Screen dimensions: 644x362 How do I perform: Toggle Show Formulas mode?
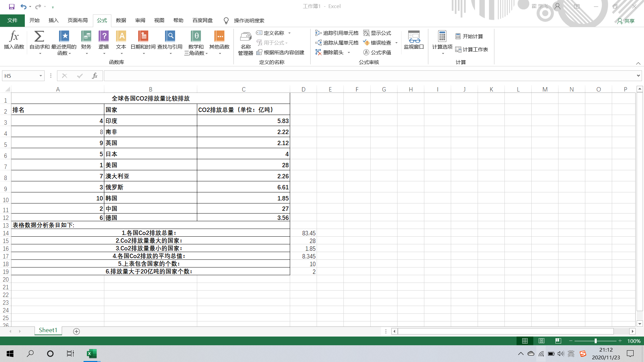pos(377,33)
